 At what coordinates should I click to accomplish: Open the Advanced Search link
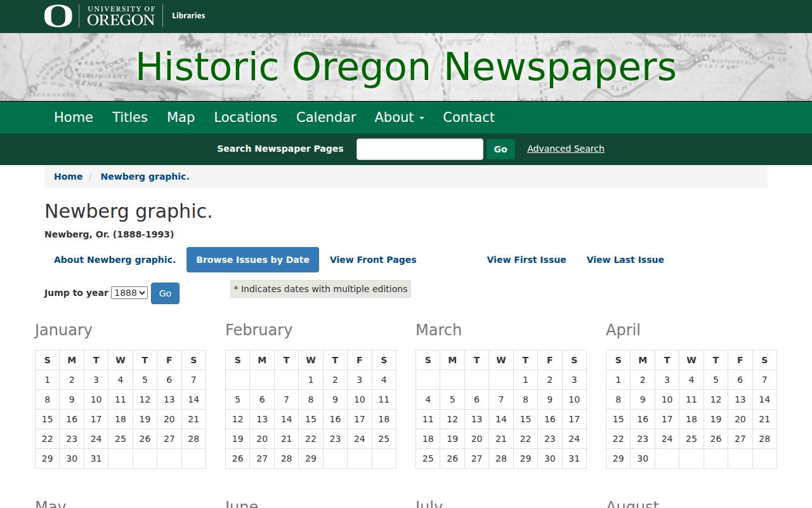(566, 149)
